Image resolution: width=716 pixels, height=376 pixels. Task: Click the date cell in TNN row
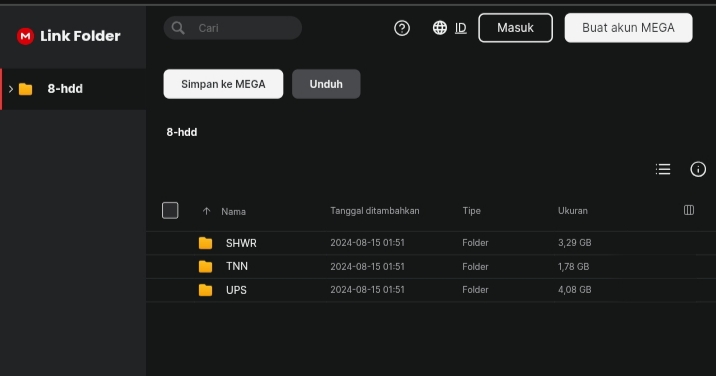[x=368, y=266]
